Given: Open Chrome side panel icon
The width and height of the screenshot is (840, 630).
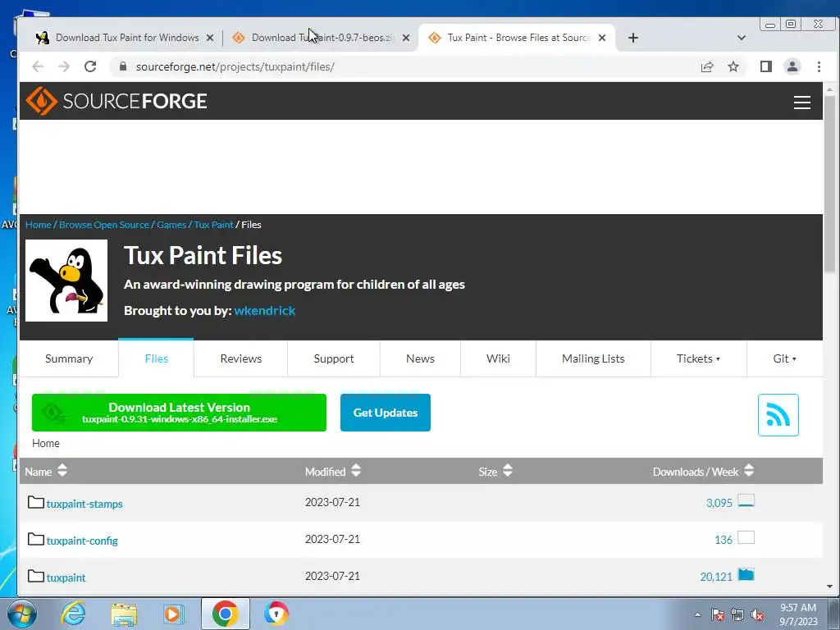Looking at the screenshot, I should click(x=765, y=66).
